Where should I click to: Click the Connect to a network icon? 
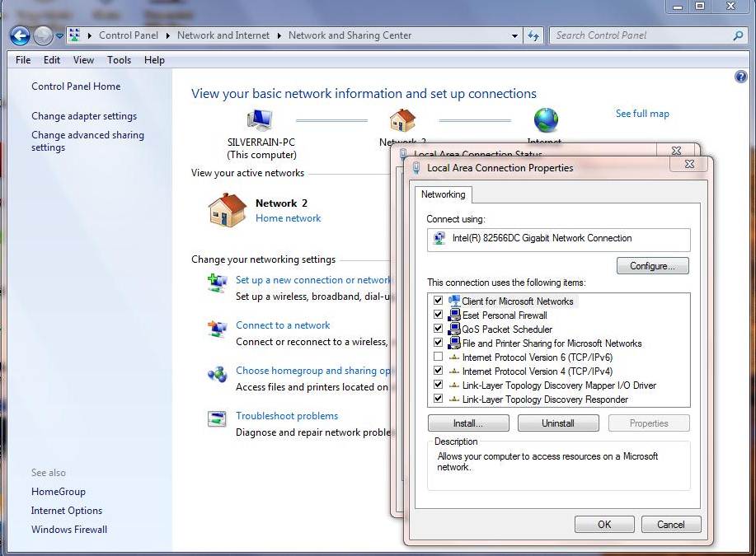tap(217, 328)
